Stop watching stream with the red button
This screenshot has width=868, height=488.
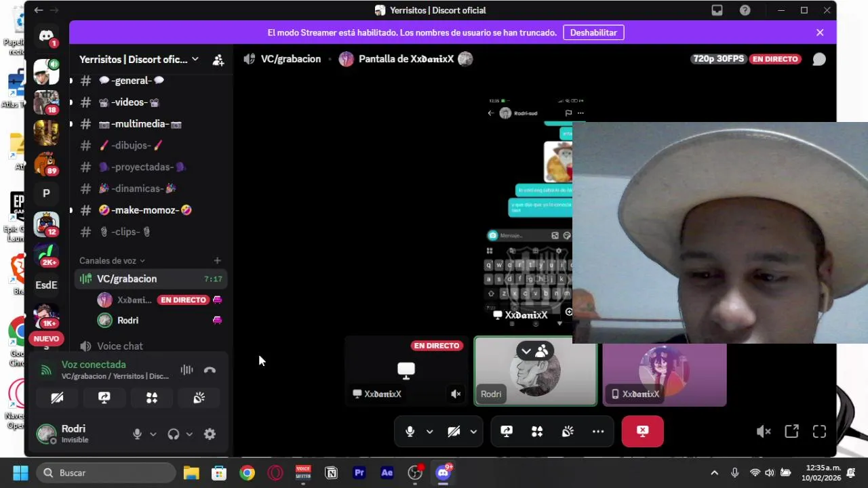tap(642, 431)
